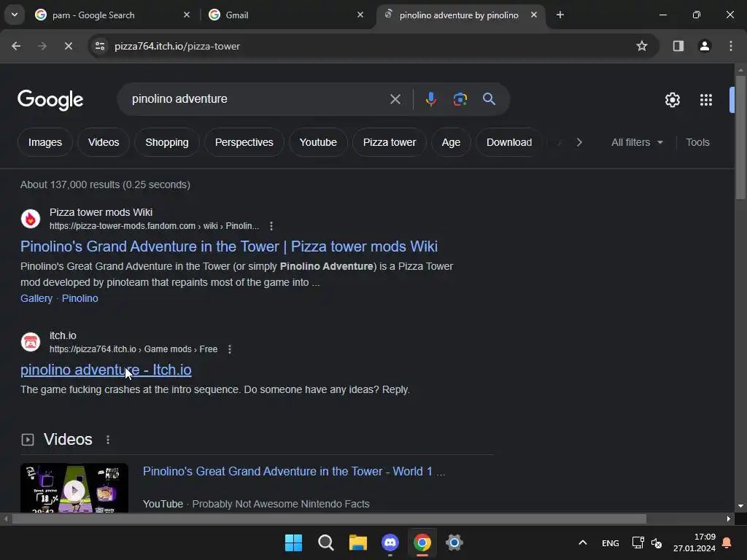Open the Gallery sitelink
The image size is (747, 560).
[36, 298]
